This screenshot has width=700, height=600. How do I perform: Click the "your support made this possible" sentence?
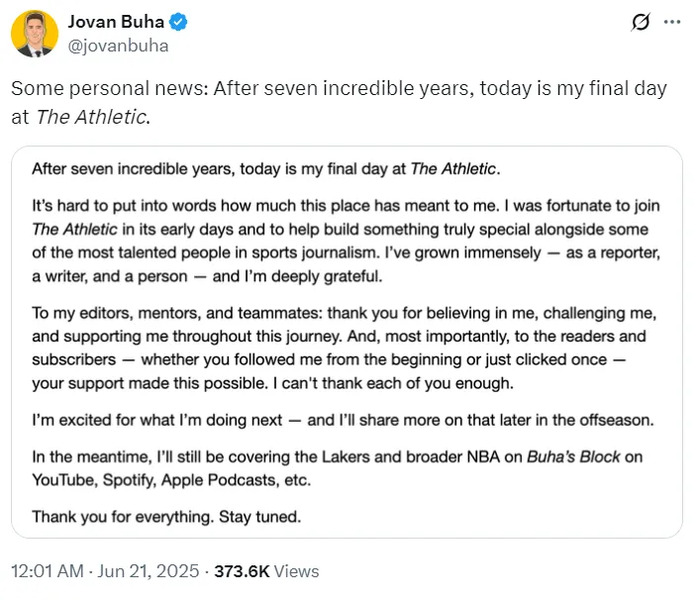pos(150,383)
